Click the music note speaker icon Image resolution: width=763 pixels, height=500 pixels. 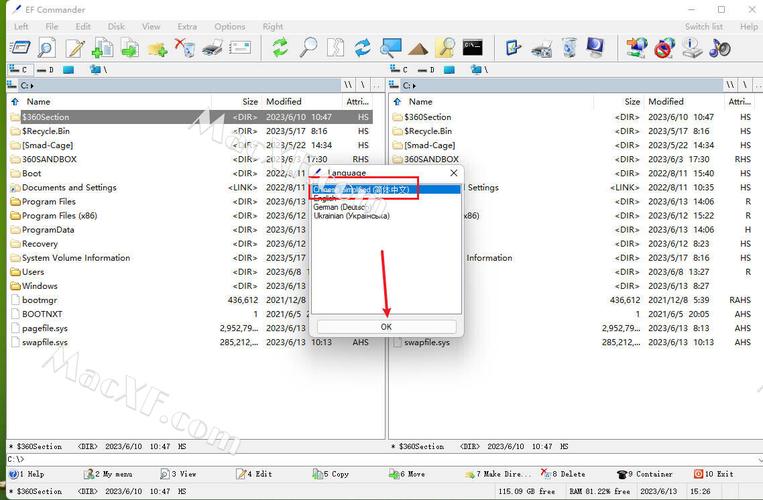click(719, 48)
